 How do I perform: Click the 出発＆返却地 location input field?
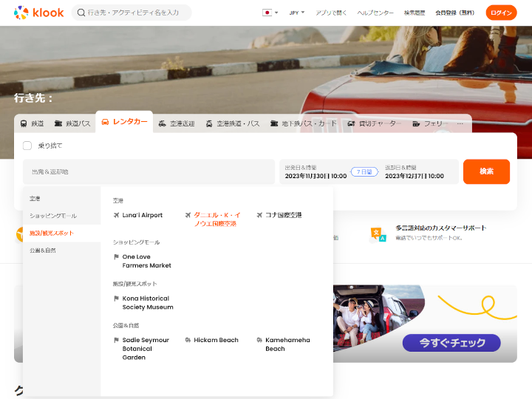pyautogui.click(x=148, y=171)
